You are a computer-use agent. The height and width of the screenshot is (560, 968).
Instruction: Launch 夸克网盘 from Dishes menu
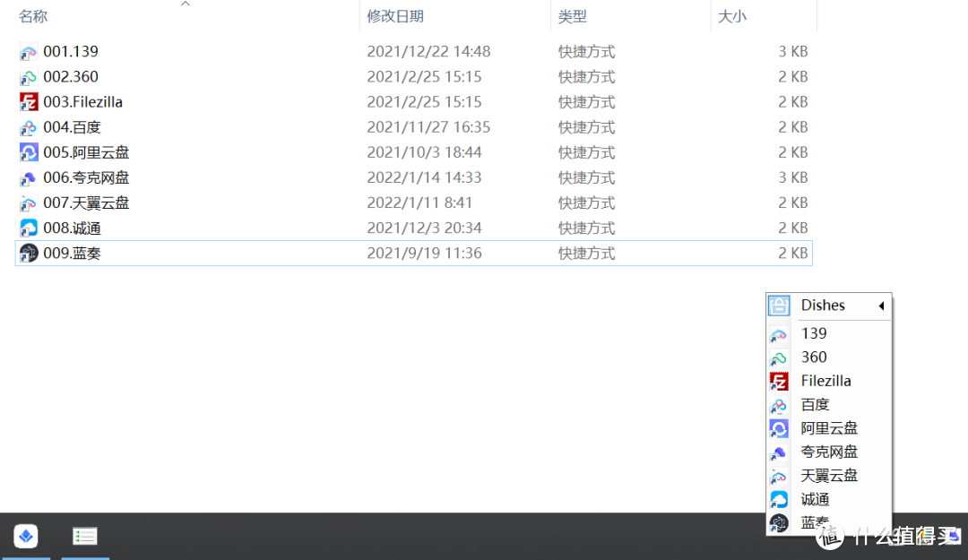coord(829,452)
